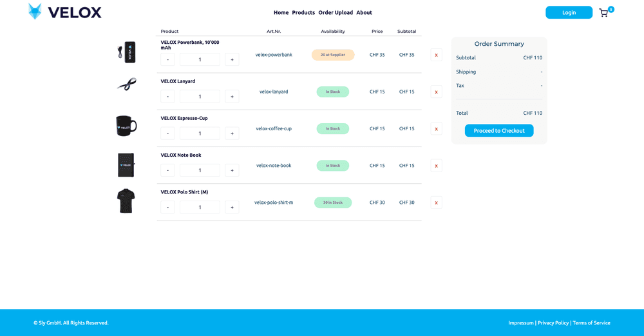Screen dimensions: 644x336
Task: Remove VELOX Lanyard from cart
Action: click(436, 92)
